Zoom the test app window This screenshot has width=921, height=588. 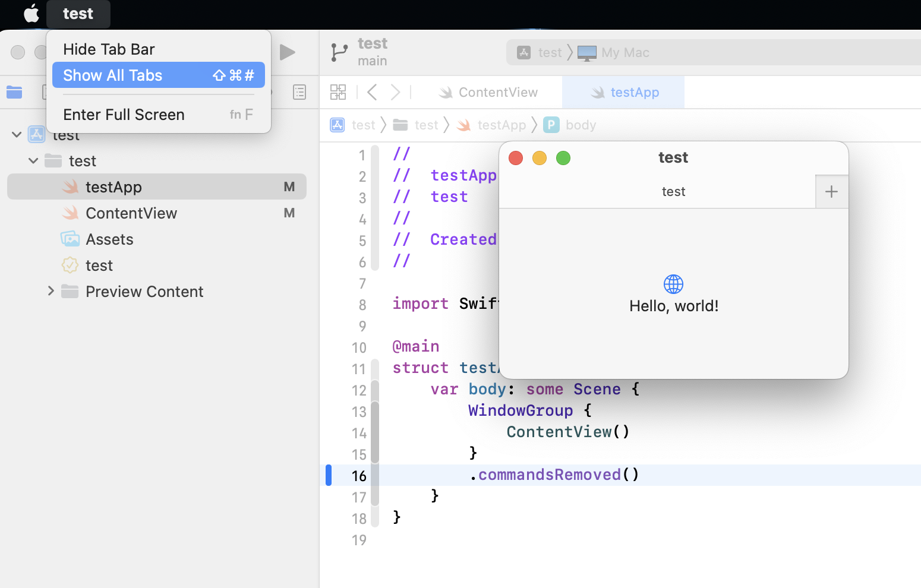563,158
